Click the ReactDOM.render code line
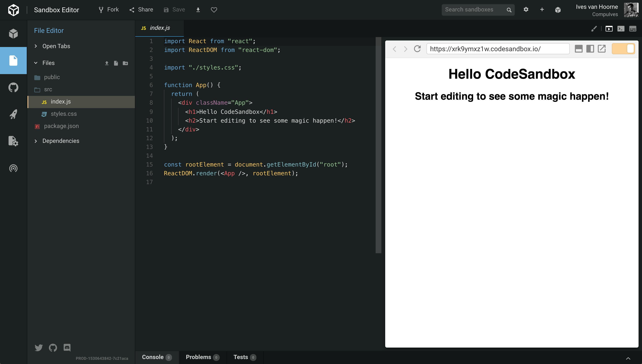This screenshot has height=364, width=642. click(x=231, y=173)
